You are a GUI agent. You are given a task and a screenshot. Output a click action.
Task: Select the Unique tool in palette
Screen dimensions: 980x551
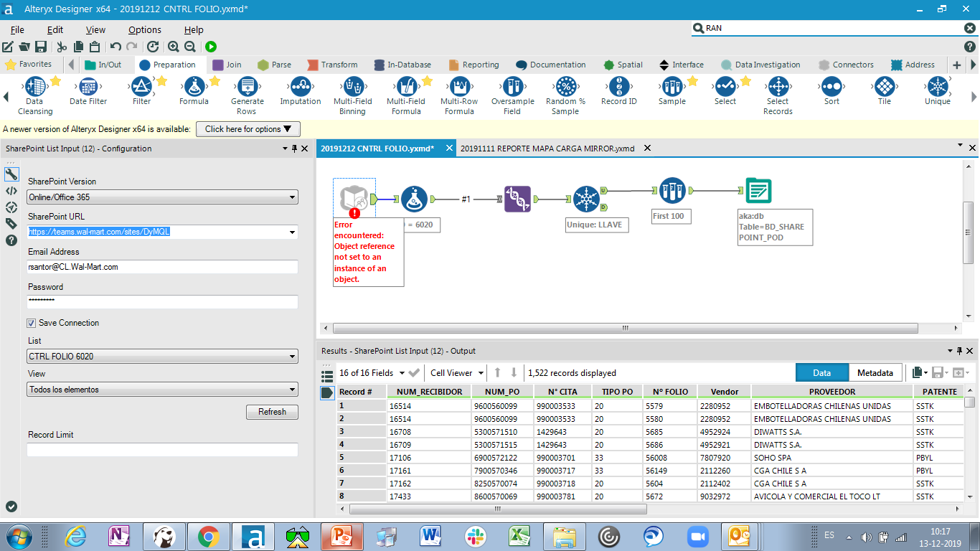click(937, 88)
